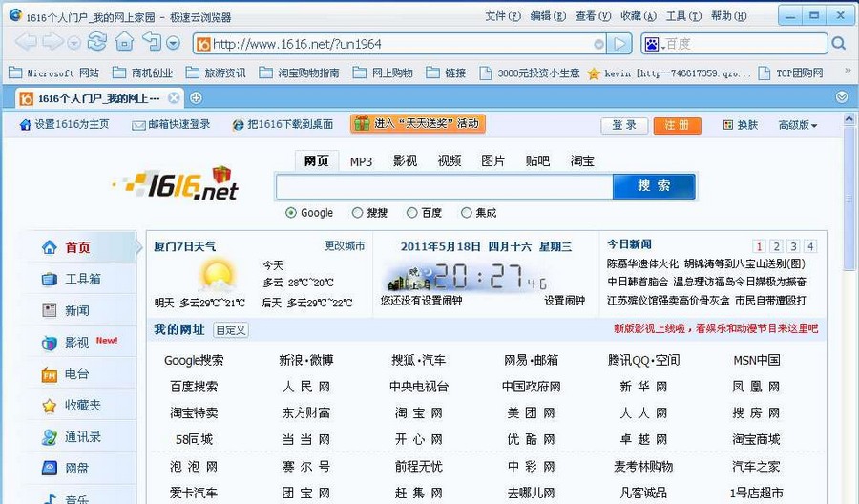Click the 设置闹钟 link
Image resolution: width=859 pixels, height=504 pixels.
564,301
